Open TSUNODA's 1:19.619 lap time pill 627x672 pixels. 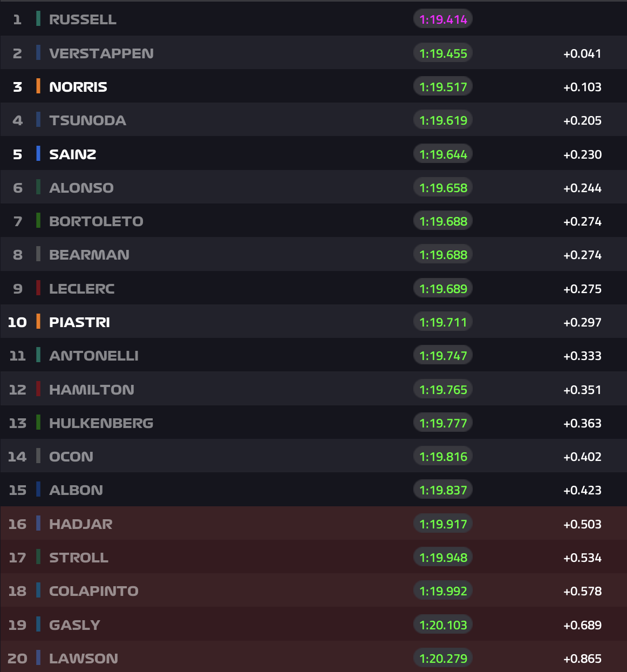point(443,120)
